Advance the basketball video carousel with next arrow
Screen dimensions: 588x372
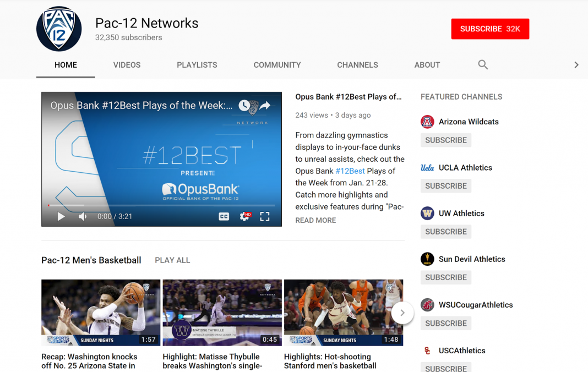402,313
